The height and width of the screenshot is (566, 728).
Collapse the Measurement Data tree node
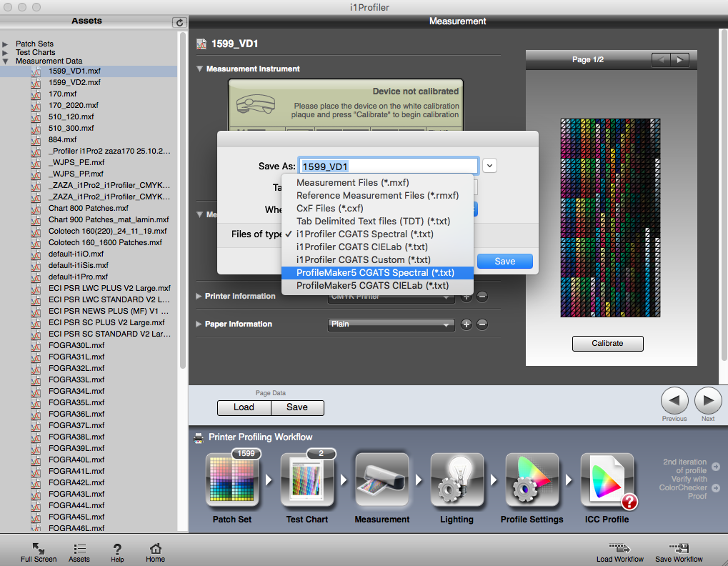[x=5, y=61]
